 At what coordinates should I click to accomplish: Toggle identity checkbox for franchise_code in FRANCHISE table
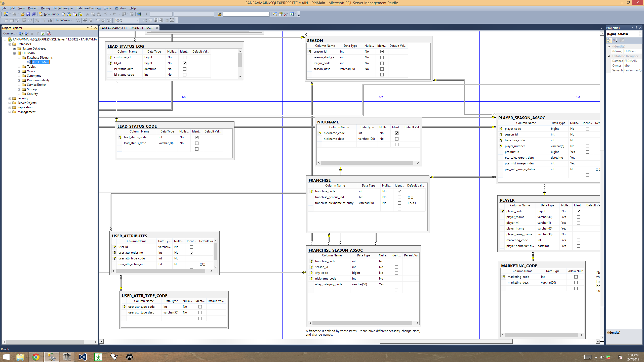tap(399, 191)
